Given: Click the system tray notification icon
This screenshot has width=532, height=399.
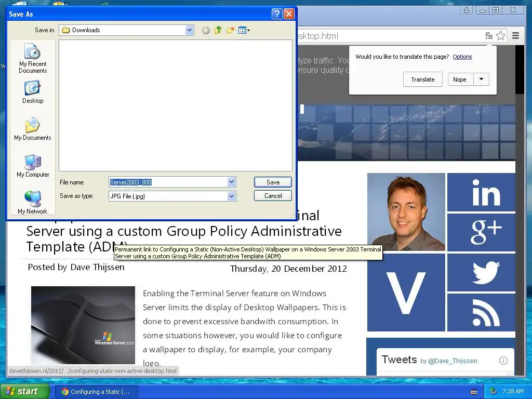Looking at the screenshot, I should tap(494, 392).
